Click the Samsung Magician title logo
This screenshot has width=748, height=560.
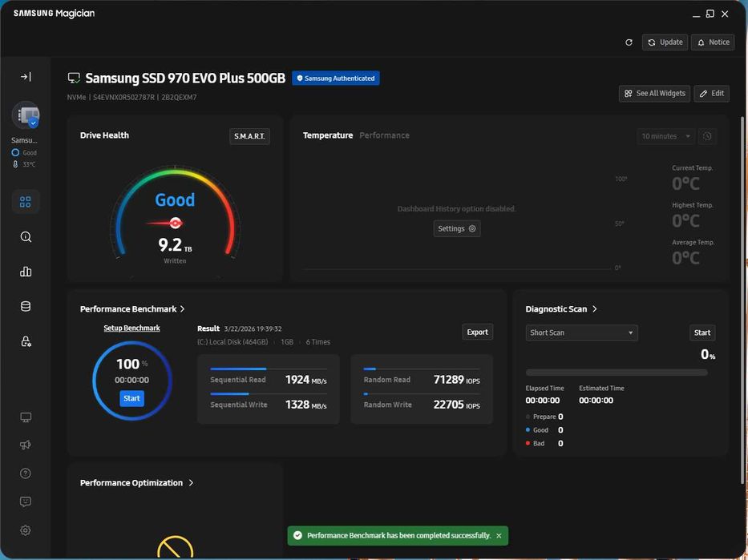click(x=54, y=14)
